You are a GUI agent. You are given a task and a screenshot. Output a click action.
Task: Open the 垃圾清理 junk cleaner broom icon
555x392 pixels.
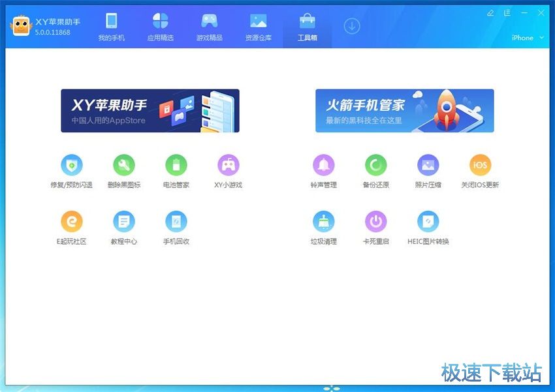point(323,222)
